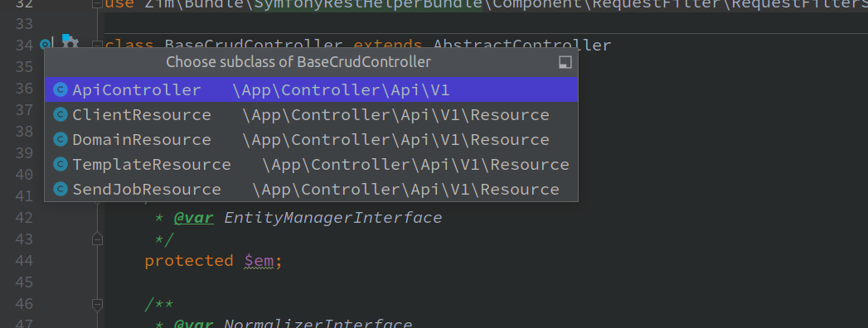Select ClientResource from the subclass list
Screen dimensions: 868x328
pos(311,114)
